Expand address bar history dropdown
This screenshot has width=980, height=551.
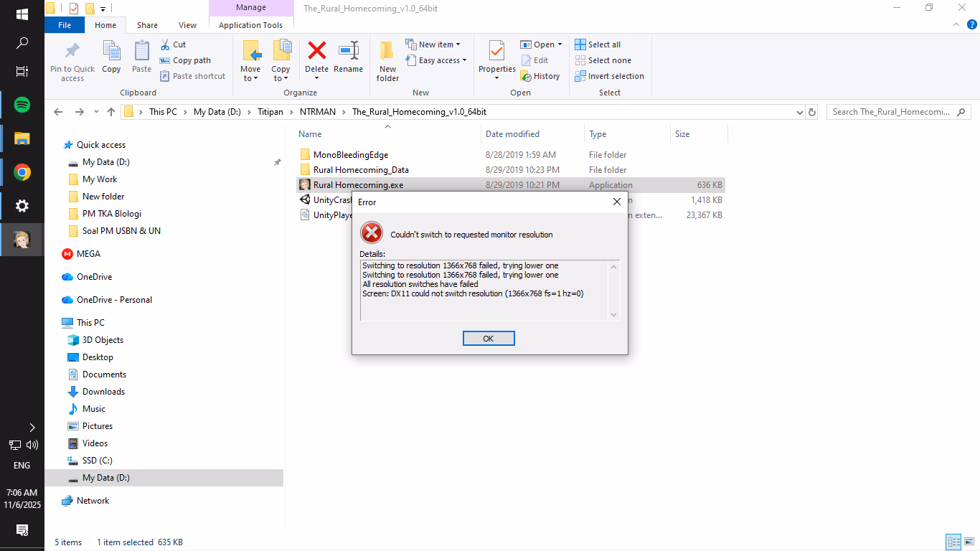tap(800, 112)
